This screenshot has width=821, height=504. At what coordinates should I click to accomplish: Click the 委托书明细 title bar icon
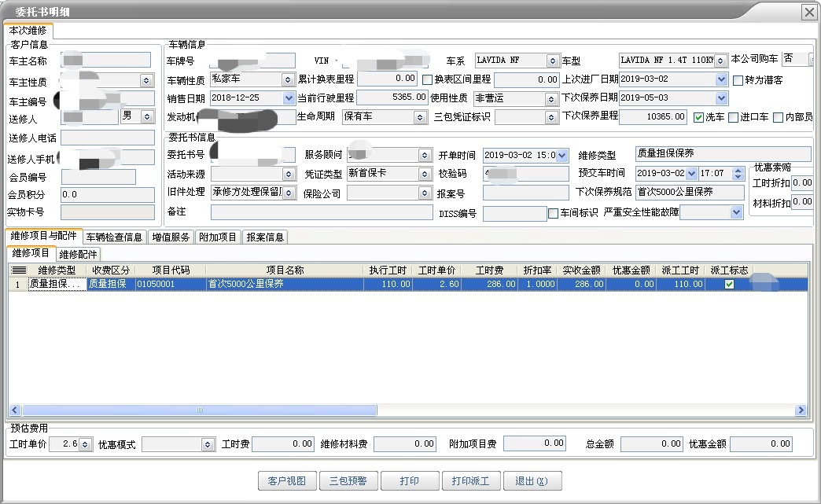tap(9, 11)
